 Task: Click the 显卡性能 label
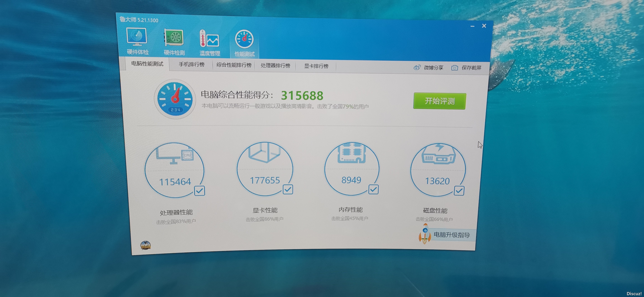click(265, 210)
